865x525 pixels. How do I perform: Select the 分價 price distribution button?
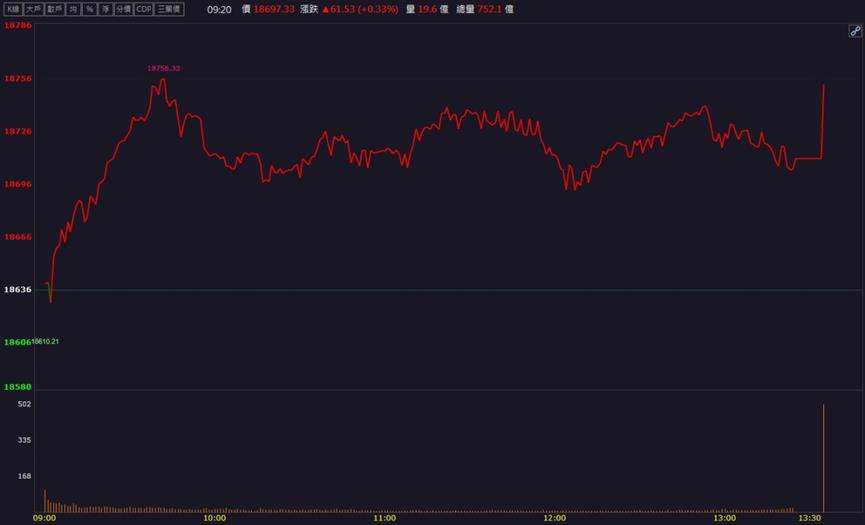(124, 9)
